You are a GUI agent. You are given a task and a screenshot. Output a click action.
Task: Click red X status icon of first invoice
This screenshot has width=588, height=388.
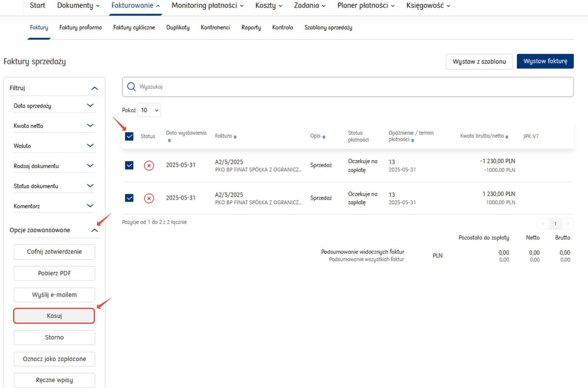click(149, 166)
